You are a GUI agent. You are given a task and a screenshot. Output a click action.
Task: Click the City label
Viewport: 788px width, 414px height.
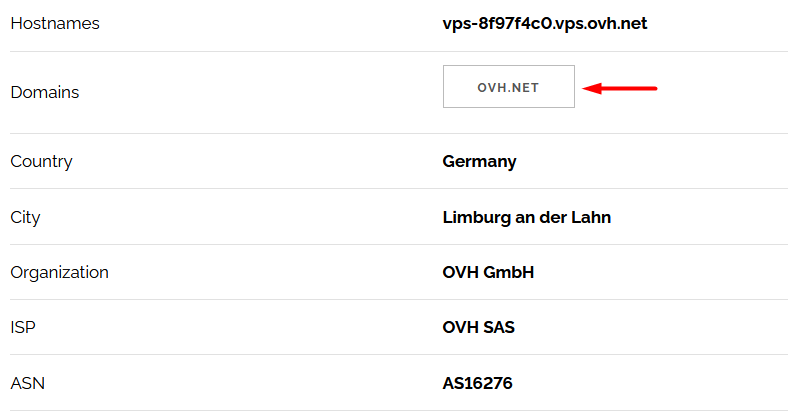click(25, 218)
